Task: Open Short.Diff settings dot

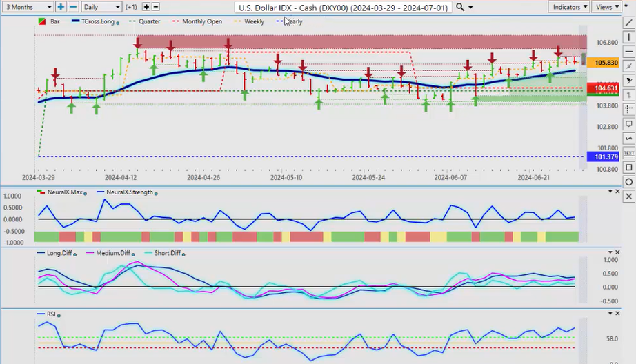Action: pyautogui.click(x=183, y=254)
